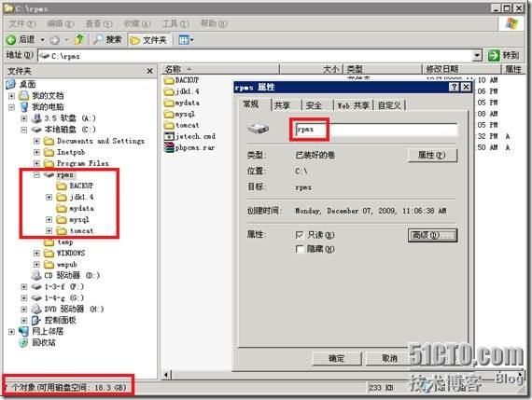This screenshot has width=532, height=400.
Task: Select Control Panel (控制面板) icon in tree
Action: pyautogui.click(x=36, y=321)
